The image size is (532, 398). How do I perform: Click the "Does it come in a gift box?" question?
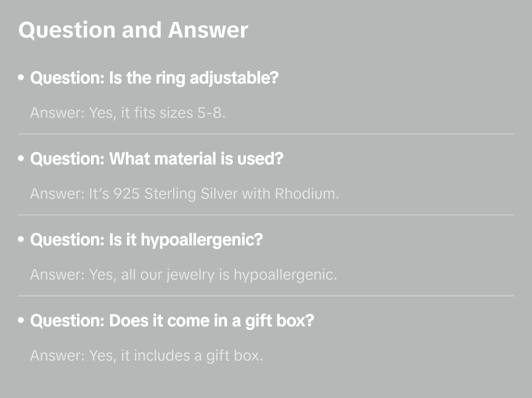(x=172, y=321)
